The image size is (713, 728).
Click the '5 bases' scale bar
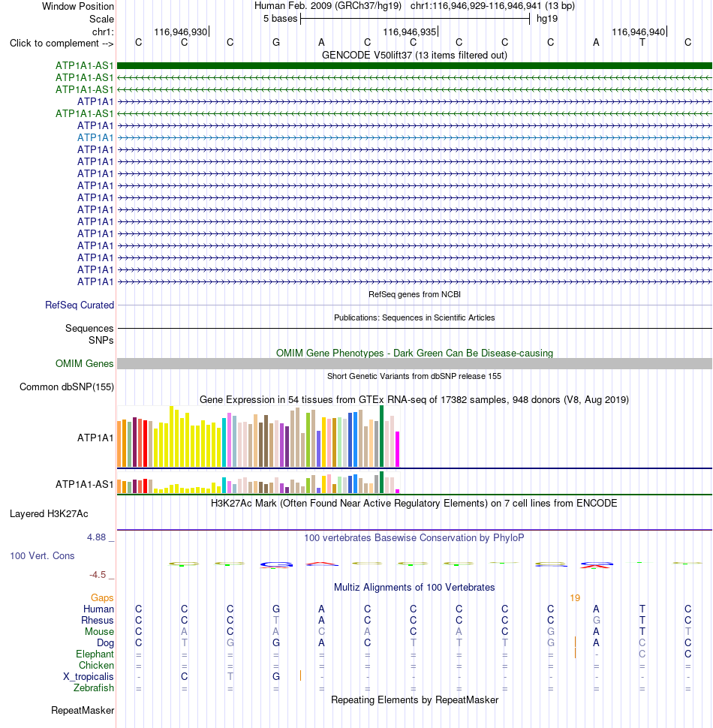click(x=415, y=19)
